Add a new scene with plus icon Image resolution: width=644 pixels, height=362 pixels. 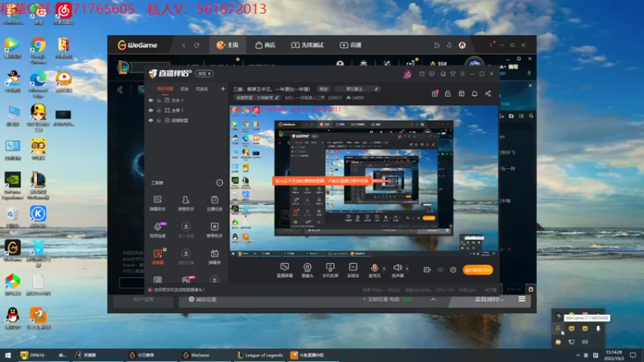point(223,88)
